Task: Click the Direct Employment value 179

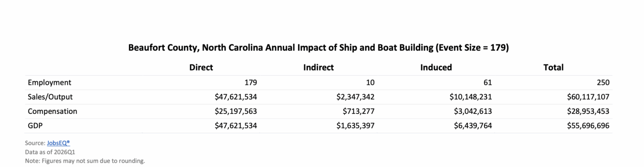Action: pyautogui.click(x=250, y=83)
